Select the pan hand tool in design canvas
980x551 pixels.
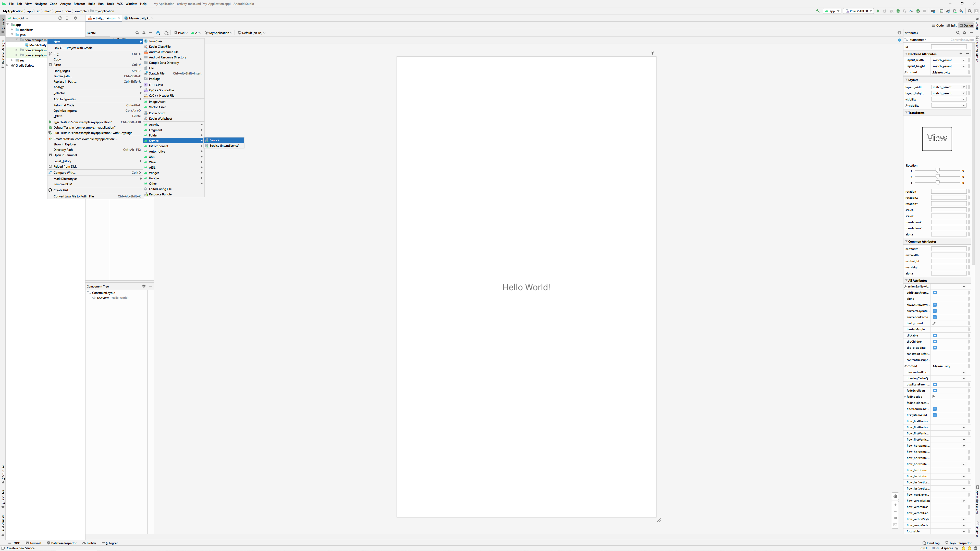click(x=895, y=496)
